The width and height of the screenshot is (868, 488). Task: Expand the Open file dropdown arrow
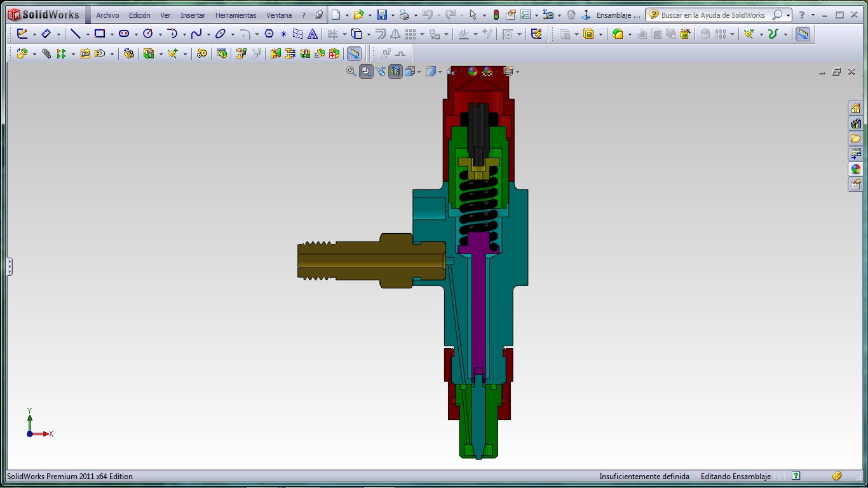[x=370, y=15]
